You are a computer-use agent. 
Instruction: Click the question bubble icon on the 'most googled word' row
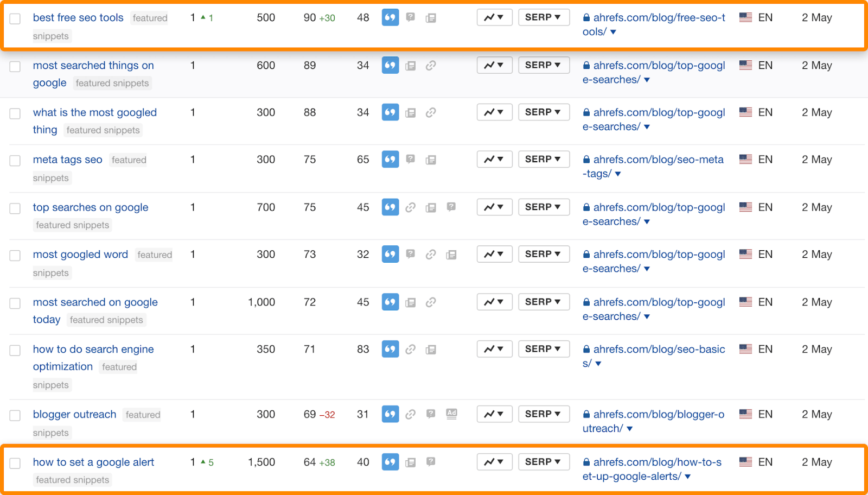pyautogui.click(x=411, y=253)
